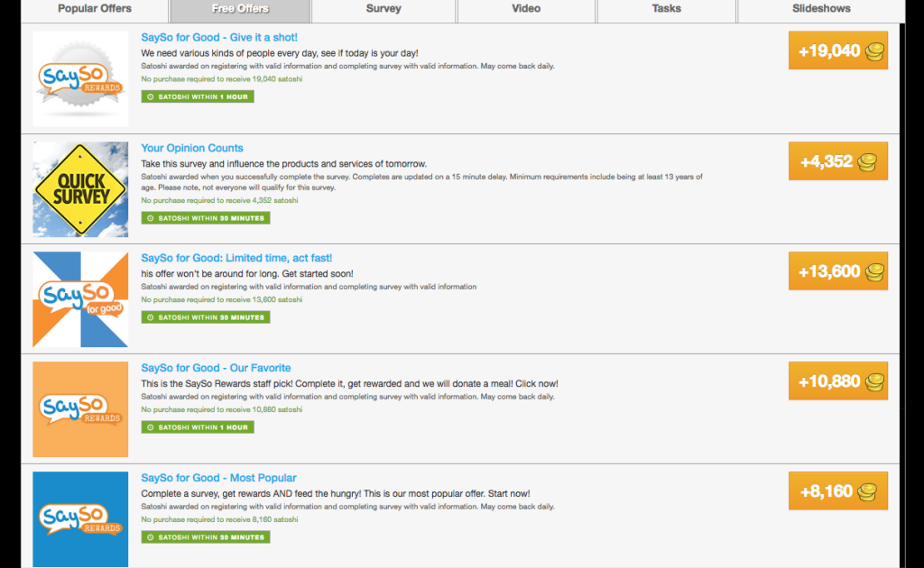Screen dimensions: 924x568
Task: Click 'Satoshi within 1 hour' badge in Our Favorite offer
Action: (x=198, y=427)
